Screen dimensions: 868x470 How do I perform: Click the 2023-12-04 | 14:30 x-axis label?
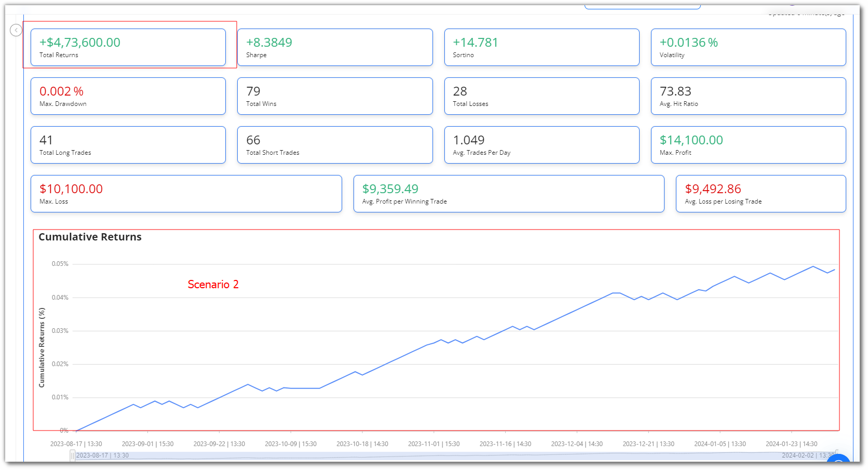(577, 444)
